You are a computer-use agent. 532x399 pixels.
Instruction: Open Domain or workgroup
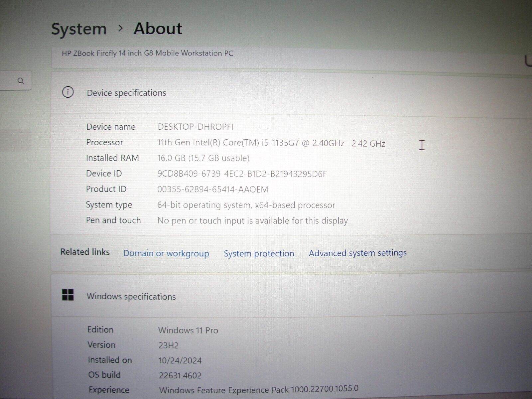point(166,253)
